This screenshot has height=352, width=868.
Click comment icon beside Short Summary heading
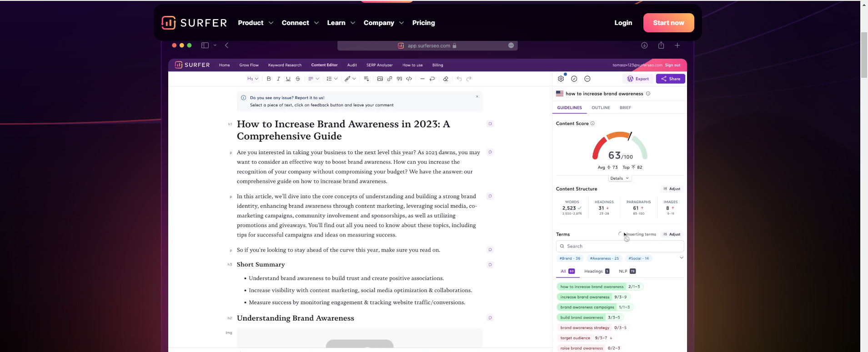click(x=490, y=265)
